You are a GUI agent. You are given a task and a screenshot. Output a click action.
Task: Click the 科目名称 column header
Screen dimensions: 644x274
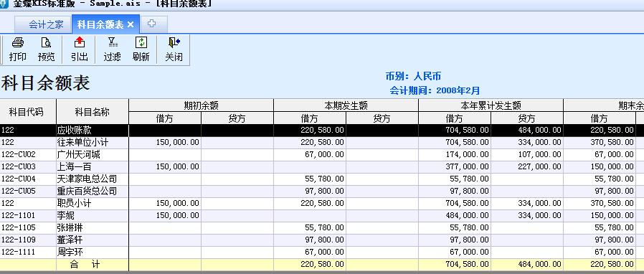pyautogui.click(x=93, y=112)
